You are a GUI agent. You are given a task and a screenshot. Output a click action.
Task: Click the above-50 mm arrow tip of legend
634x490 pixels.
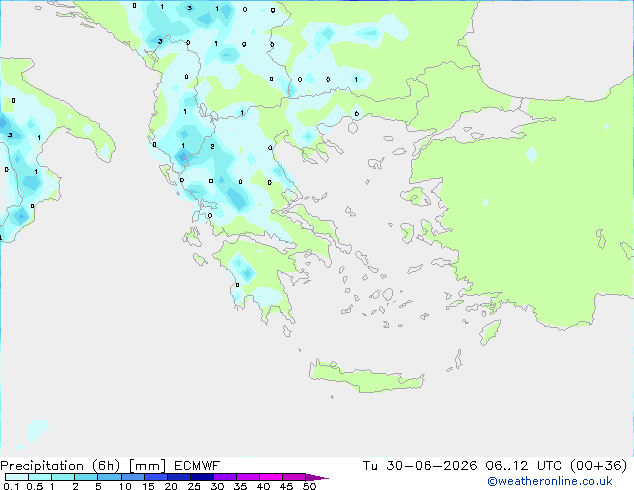point(317,477)
